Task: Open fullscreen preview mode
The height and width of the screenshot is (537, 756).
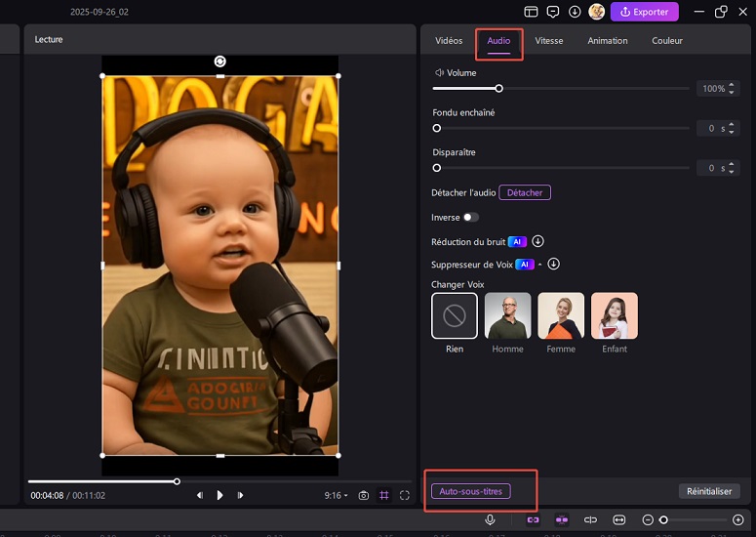Action: tap(405, 496)
